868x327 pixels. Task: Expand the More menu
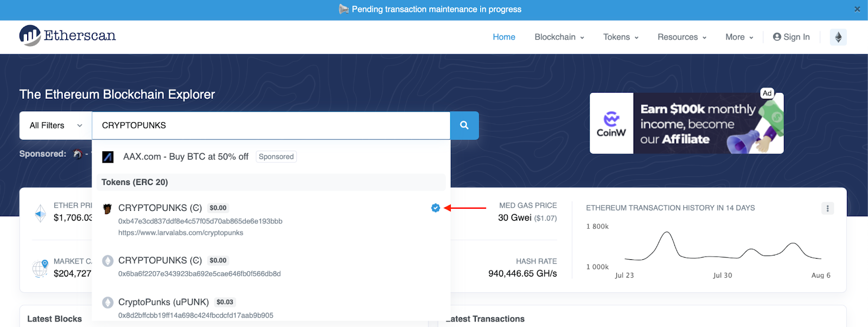coord(739,37)
